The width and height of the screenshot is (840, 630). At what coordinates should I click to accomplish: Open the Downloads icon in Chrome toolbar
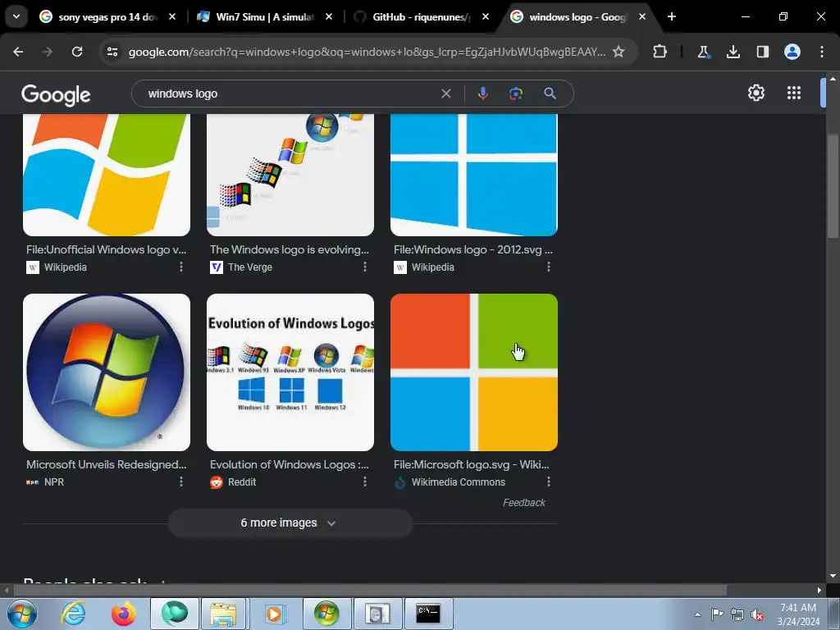733,52
